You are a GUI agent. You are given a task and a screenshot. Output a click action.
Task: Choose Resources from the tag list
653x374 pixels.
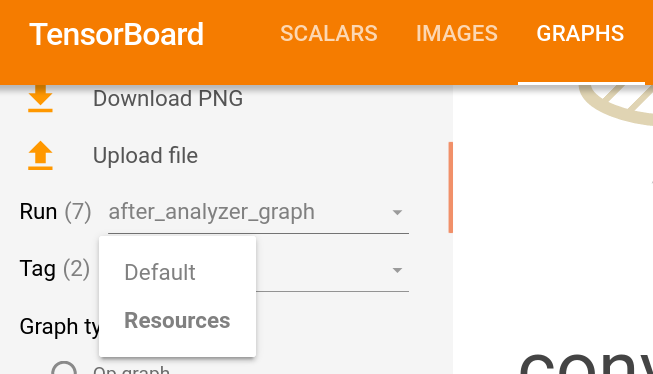[x=177, y=321]
